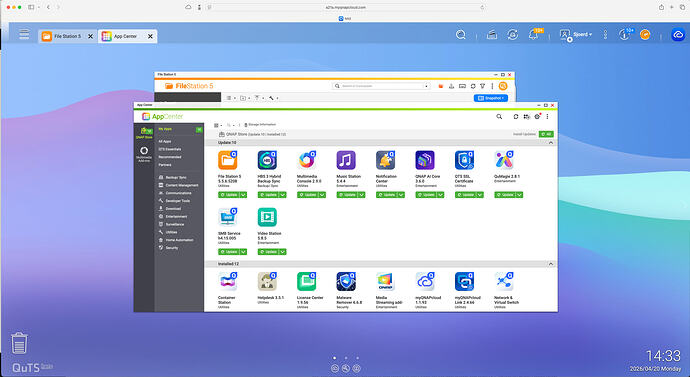Click the search icon in App Center header
Viewport: 690px width, 377px height.
click(x=499, y=117)
